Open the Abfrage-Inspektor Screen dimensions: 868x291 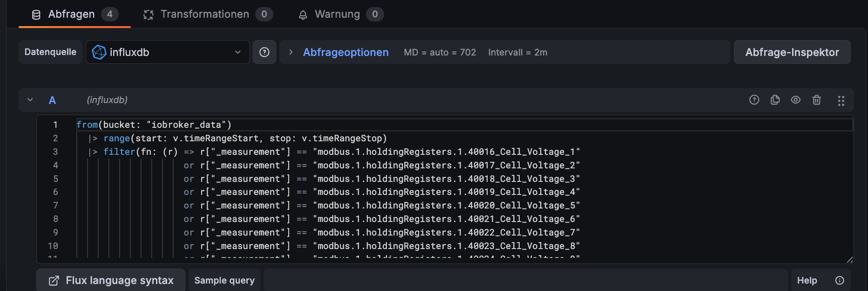[792, 52]
